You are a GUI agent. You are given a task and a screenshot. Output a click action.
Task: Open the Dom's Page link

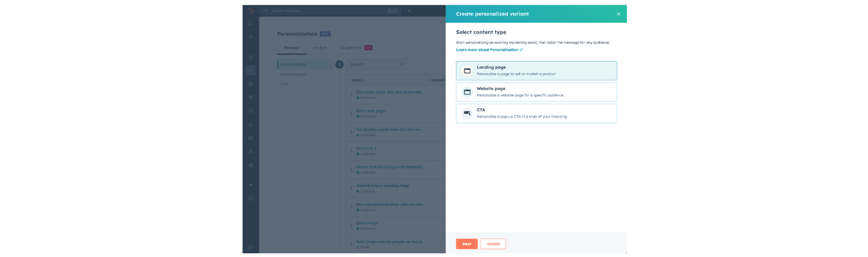[367, 222]
